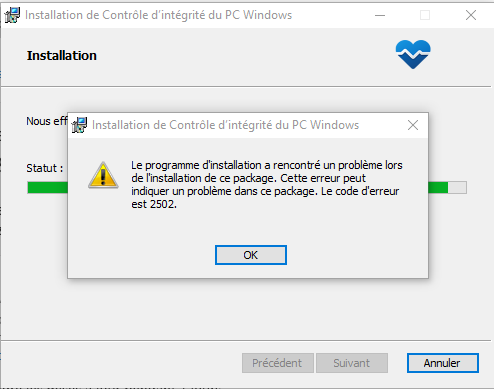The width and height of the screenshot is (494, 389).
Task: Click the error dialog title bar text
Action: click(x=225, y=125)
